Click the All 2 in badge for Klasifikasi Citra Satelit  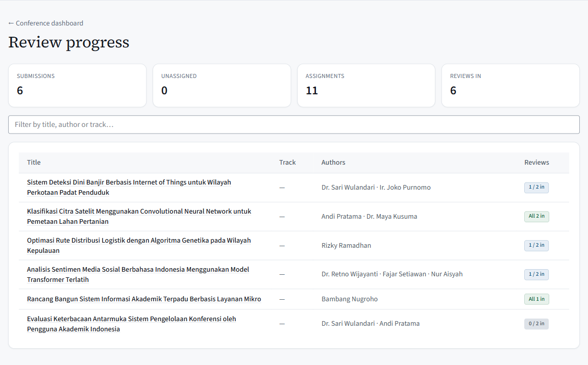coord(536,216)
